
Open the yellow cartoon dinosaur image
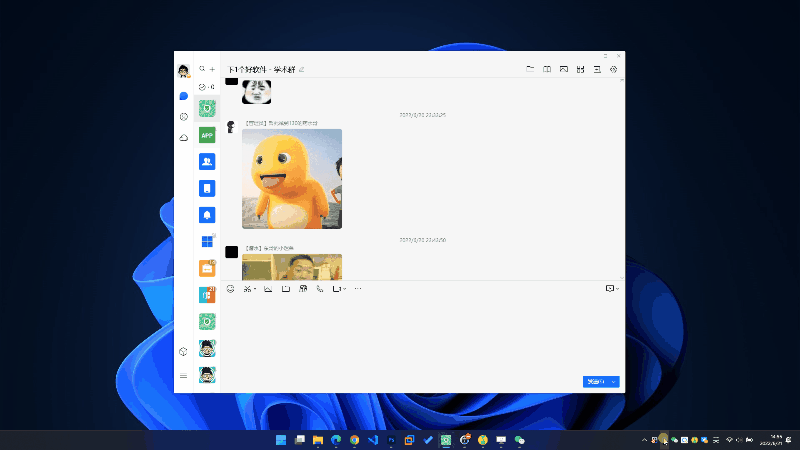coord(292,178)
